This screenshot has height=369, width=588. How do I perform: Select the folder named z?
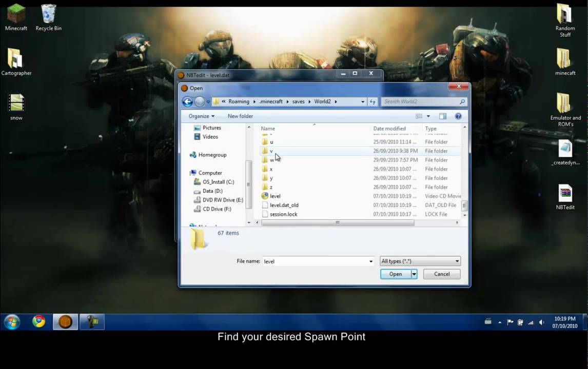click(x=360, y=187)
